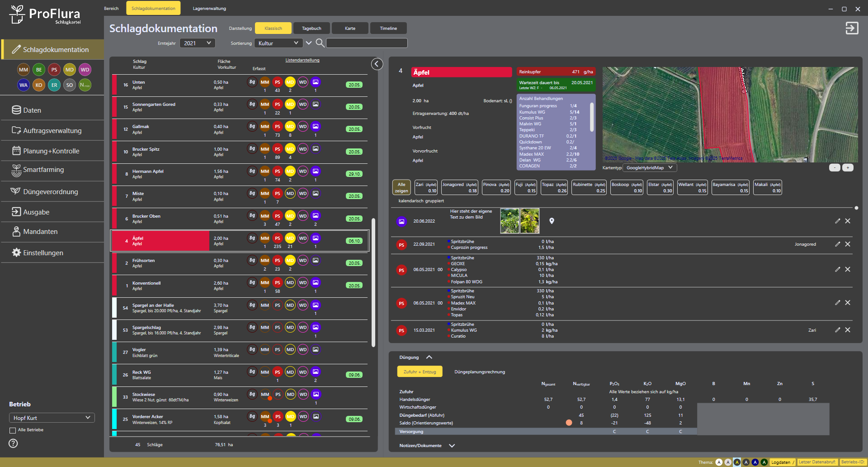Image resolution: width=868 pixels, height=467 pixels.
Task: Collapse list with the left arrow circle
Action: coord(377,64)
